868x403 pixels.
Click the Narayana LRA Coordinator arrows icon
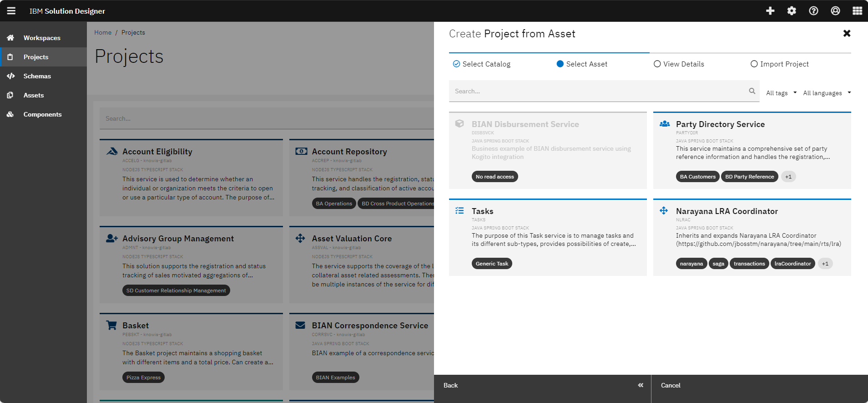click(664, 210)
